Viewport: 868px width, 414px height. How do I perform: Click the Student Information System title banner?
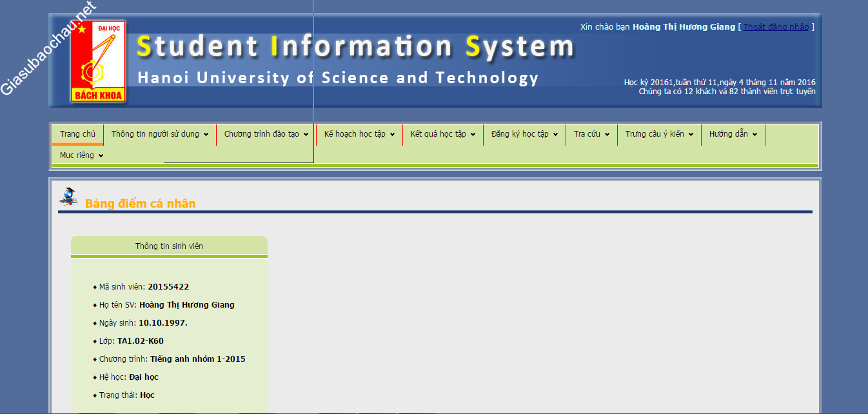[355, 47]
